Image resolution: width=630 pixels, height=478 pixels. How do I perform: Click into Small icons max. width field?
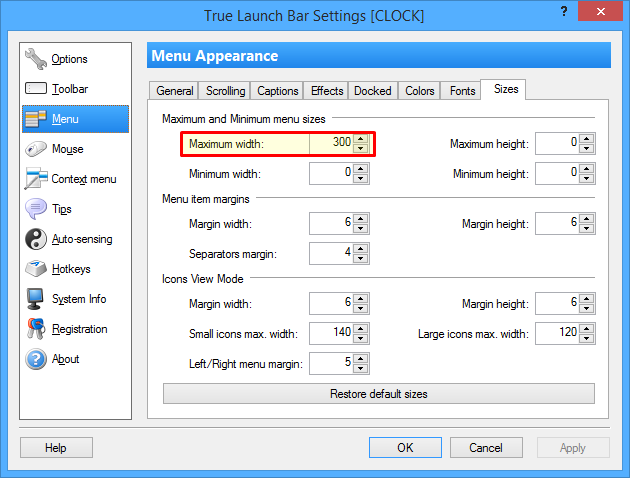coord(331,333)
